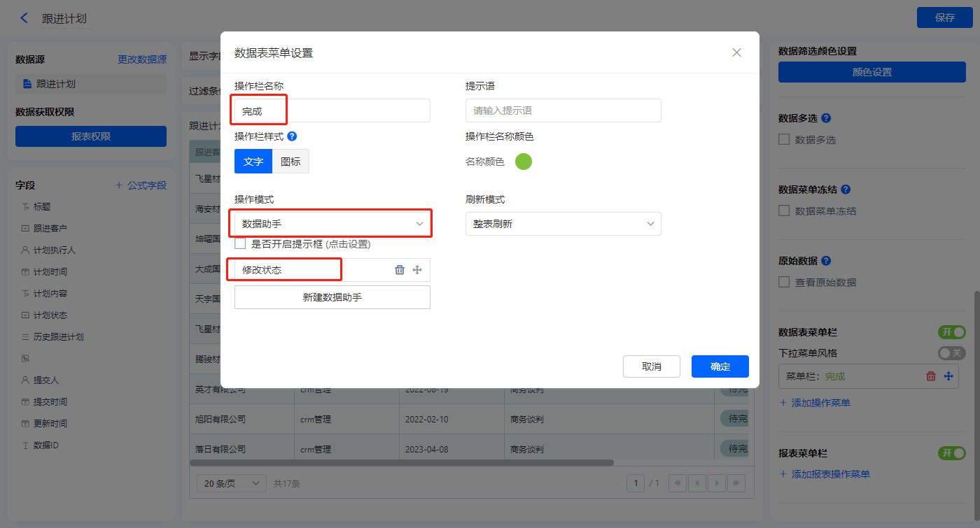
Task: Close the 数据表菜单设置 dialog
Action: (x=736, y=52)
